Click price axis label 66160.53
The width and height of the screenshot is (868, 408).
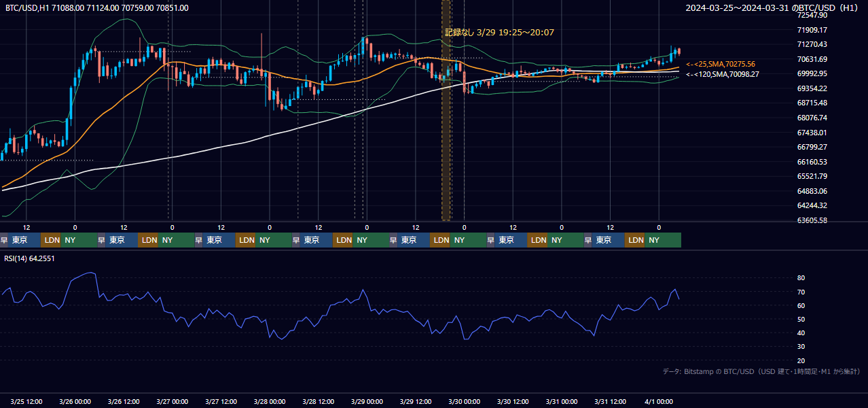812,162
